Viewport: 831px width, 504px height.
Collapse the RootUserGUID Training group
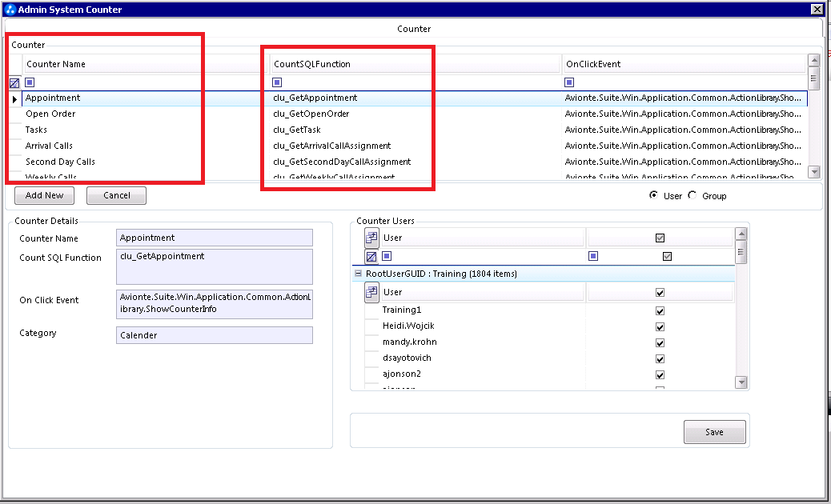coord(356,274)
